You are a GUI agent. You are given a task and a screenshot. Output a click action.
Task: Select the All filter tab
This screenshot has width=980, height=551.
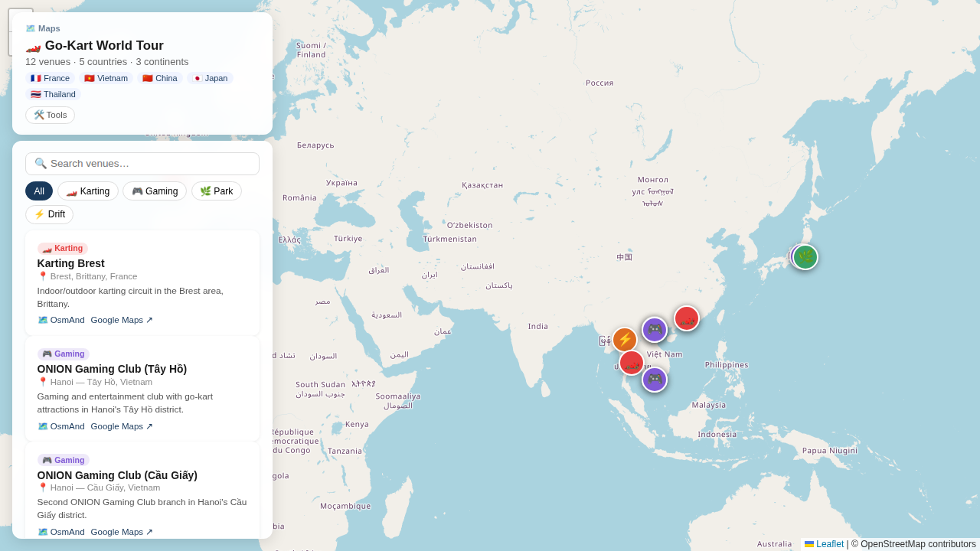pyautogui.click(x=39, y=191)
